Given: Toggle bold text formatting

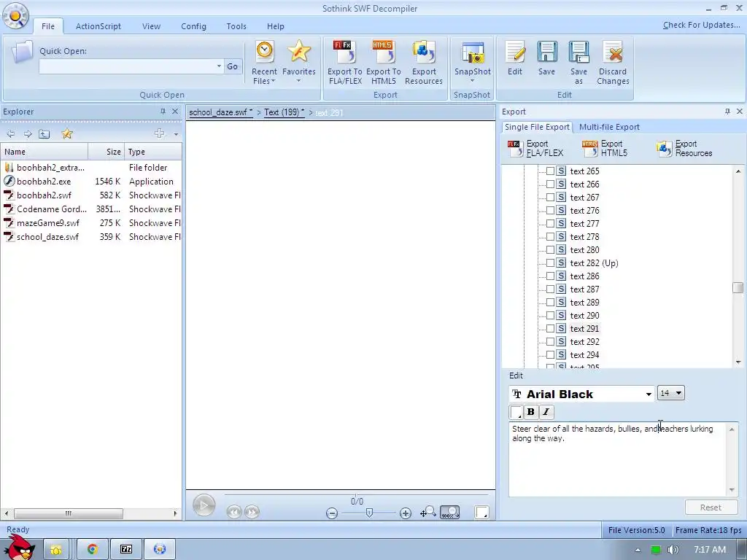Looking at the screenshot, I should pos(531,412).
